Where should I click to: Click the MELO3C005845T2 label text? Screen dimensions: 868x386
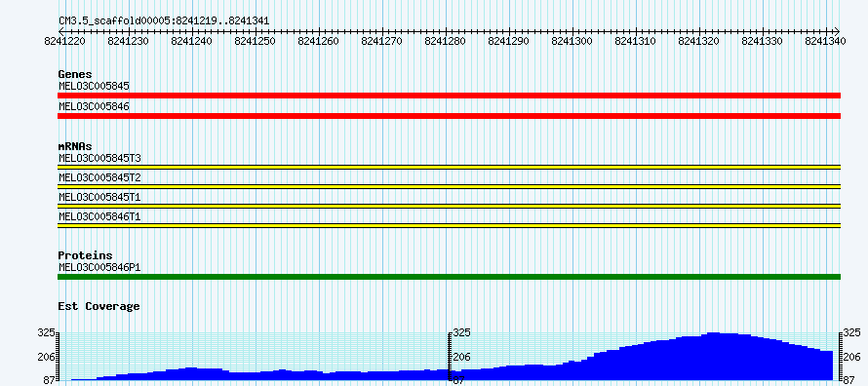(x=99, y=177)
